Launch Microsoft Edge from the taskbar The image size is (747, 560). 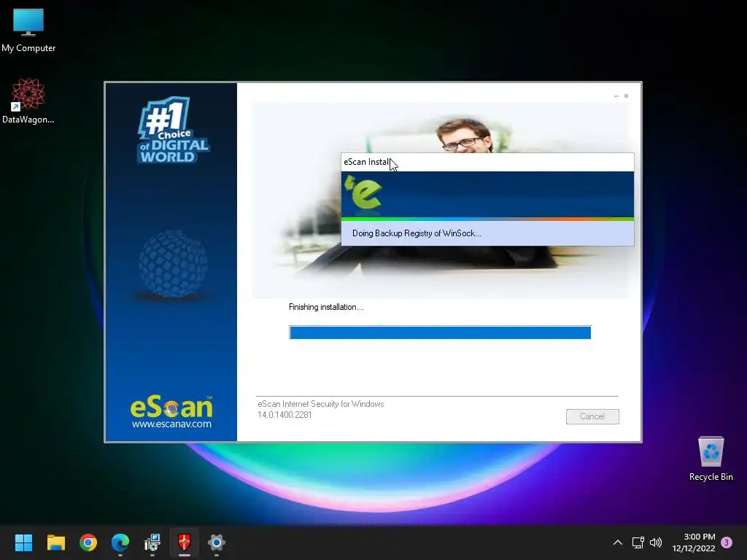pyautogui.click(x=120, y=542)
